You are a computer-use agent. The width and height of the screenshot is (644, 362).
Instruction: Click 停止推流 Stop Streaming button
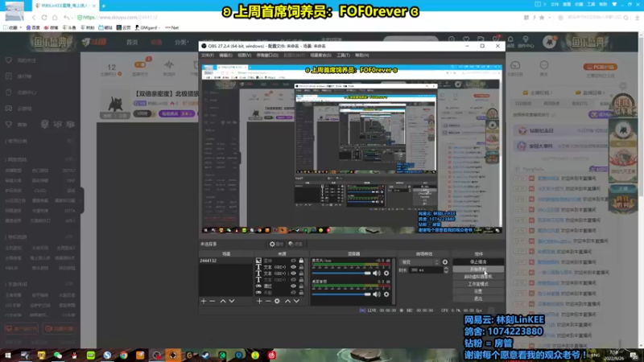[x=478, y=262]
